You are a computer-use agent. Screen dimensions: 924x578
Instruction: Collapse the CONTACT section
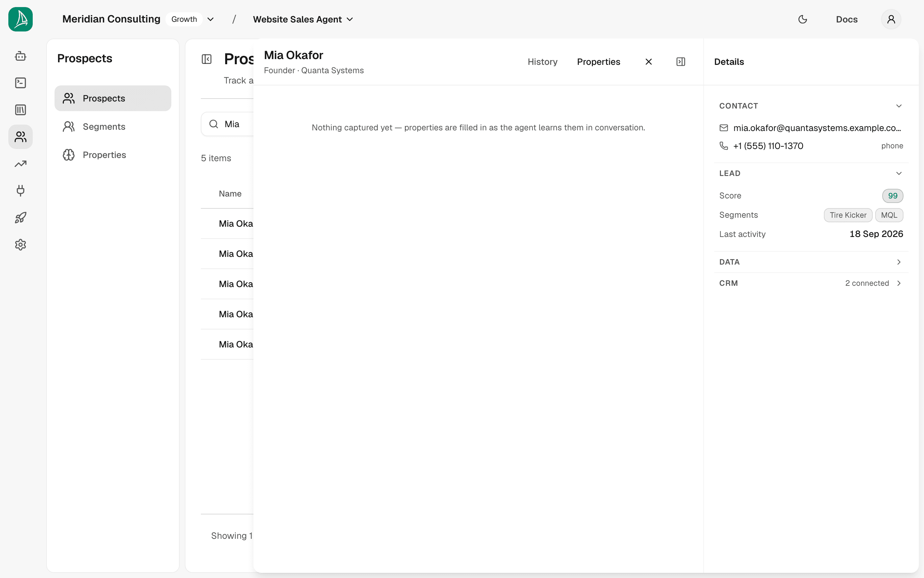point(811,106)
